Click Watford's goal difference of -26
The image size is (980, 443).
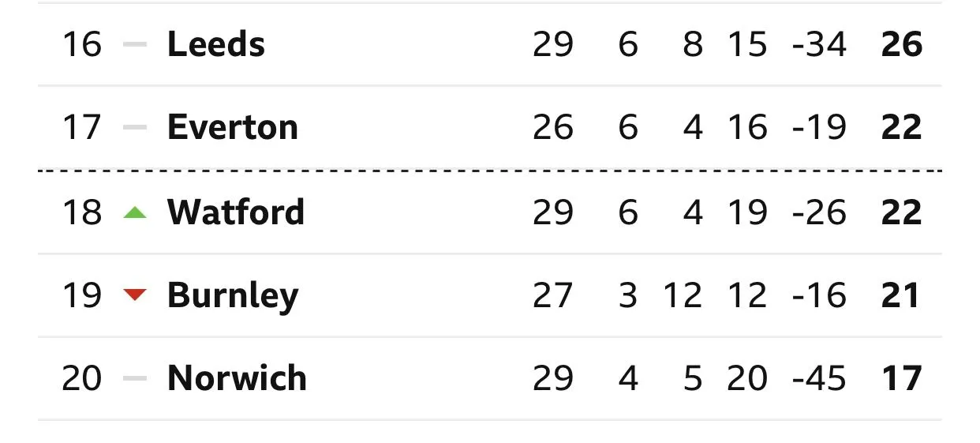pyautogui.click(x=819, y=212)
